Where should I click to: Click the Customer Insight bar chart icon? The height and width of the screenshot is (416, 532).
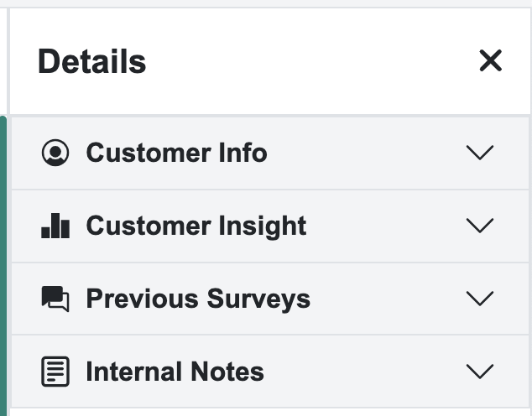click(55, 226)
